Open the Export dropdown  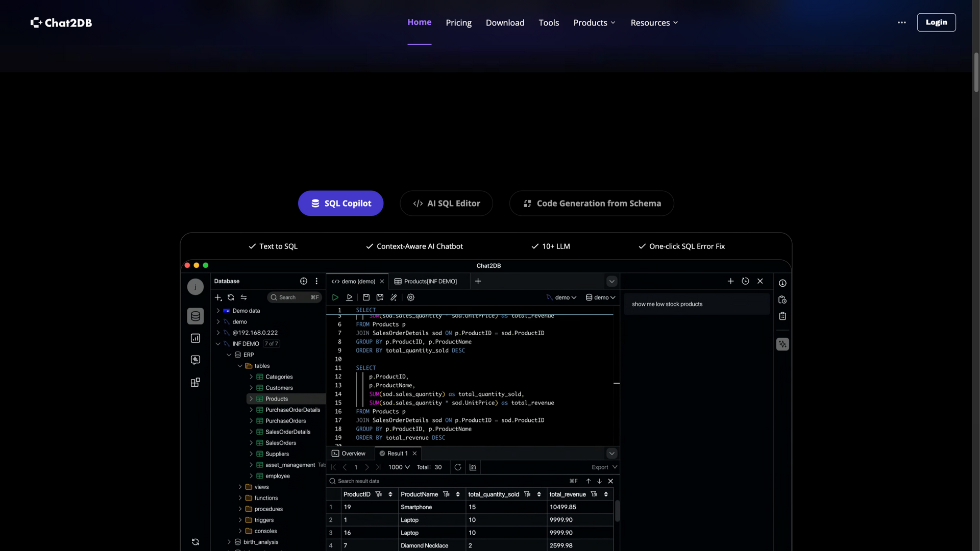click(x=604, y=467)
